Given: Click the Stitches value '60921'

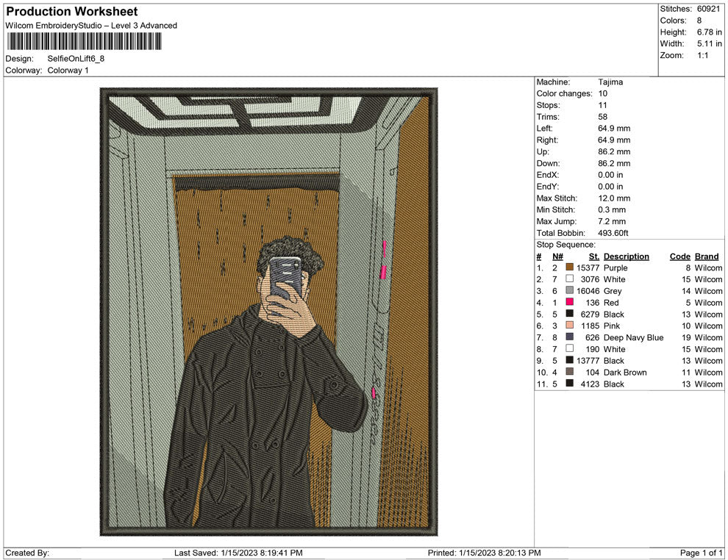Looking at the screenshot, I should pyautogui.click(x=710, y=9).
